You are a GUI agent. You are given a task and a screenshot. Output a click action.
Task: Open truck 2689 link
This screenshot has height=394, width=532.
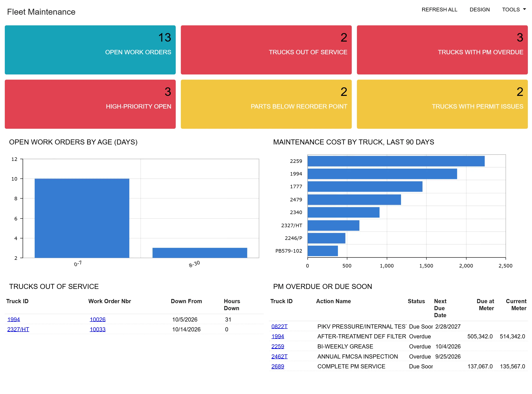[x=278, y=366]
